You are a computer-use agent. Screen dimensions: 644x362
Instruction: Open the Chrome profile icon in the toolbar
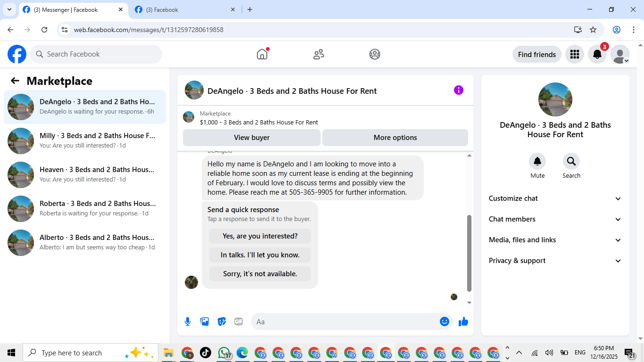tap(617, 30)
